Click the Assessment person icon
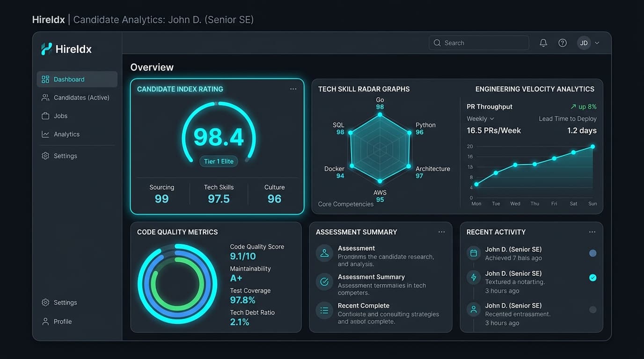 (x=324, y=253)
